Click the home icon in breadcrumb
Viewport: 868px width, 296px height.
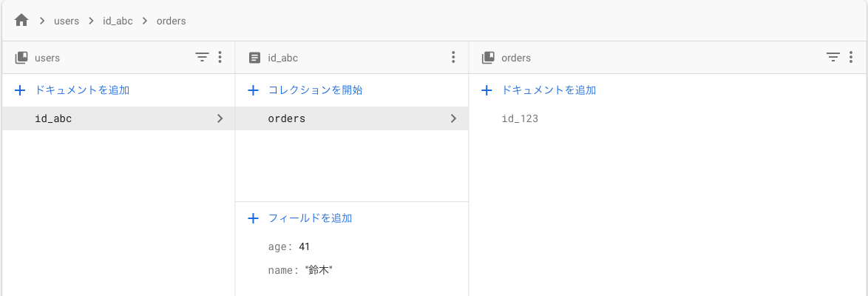click(x=21, y=21)
